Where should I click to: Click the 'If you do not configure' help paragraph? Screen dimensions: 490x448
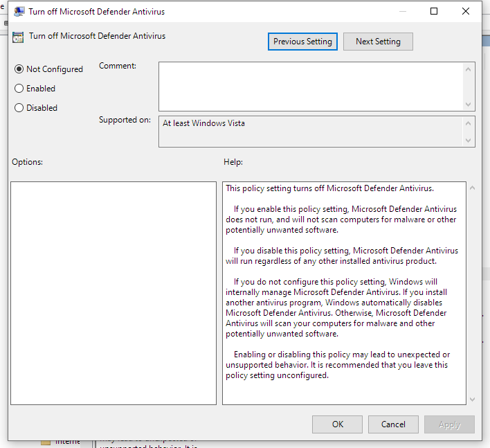click(x=336, y=307)
